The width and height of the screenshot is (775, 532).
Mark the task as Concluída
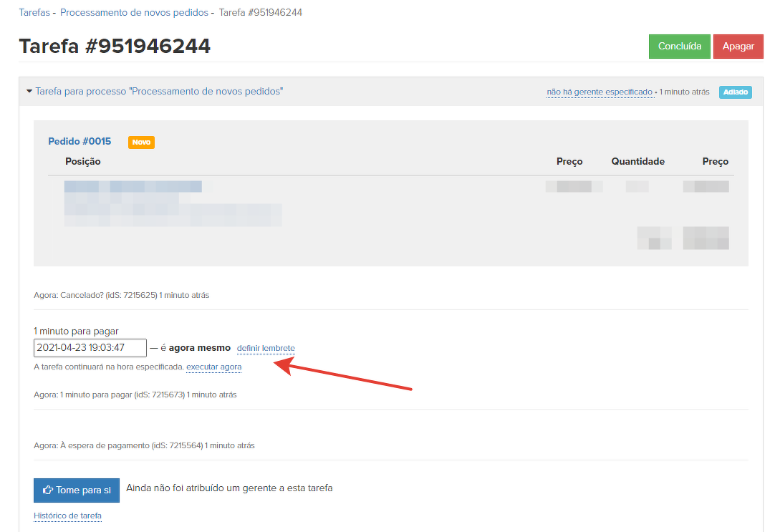tap(679, 46)
